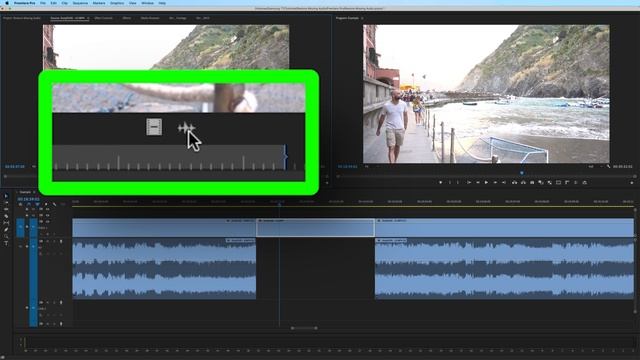
Task: Step forward one frame in Program monitor
Action: [495, 182]
